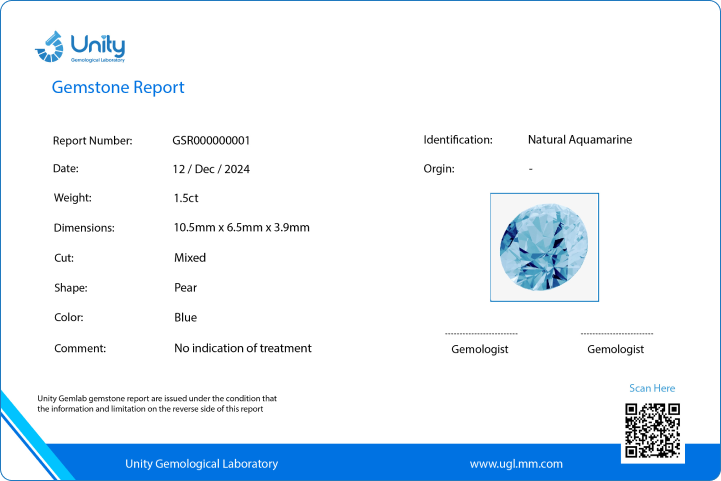Click the Cut value Mixed
The width and height of the screenshot is (721, 481).
click(x=190, y=258)
